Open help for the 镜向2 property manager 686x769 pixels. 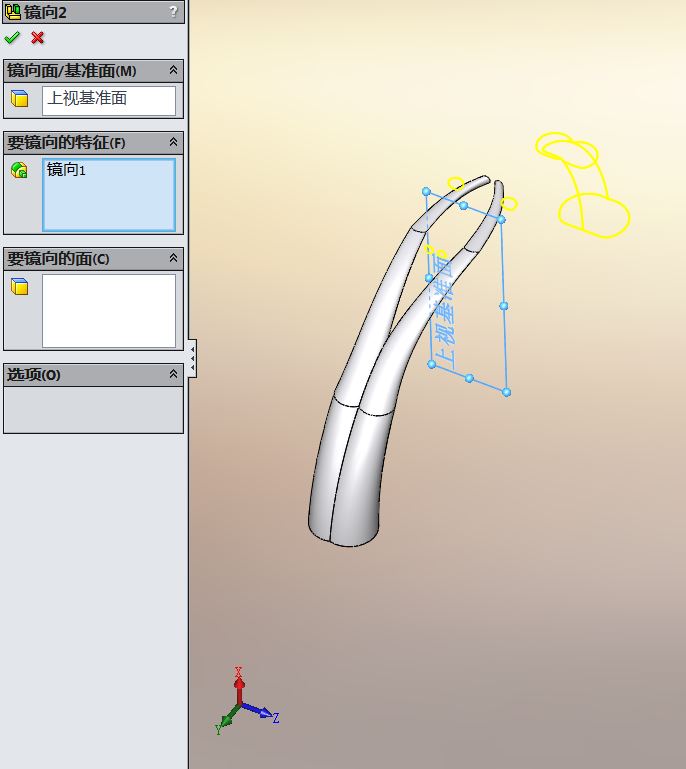tap(173, 12)
